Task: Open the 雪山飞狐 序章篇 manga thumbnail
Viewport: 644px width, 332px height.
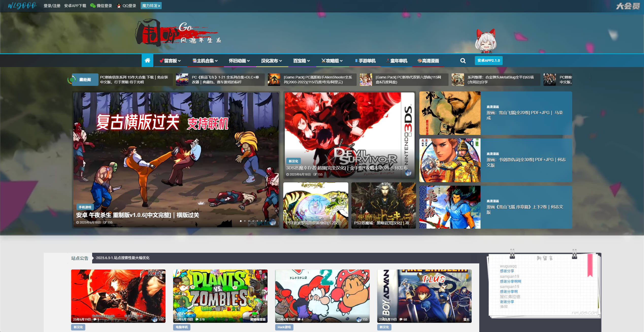Action: (450, 207)
